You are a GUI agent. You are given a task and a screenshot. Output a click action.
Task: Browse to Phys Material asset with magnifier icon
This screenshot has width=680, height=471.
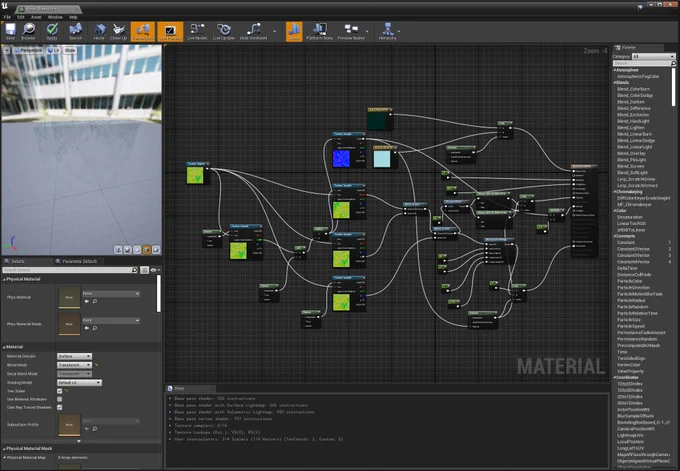[95, 301]
